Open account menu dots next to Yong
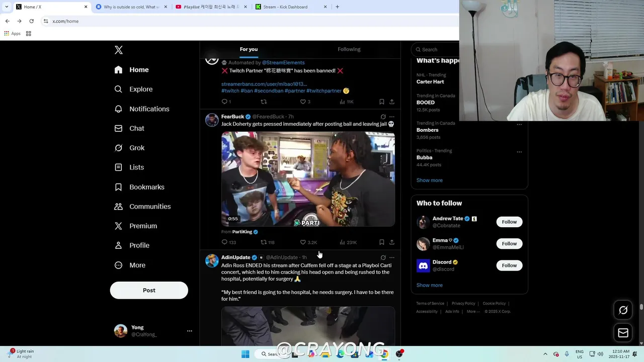 pos(190,331)
